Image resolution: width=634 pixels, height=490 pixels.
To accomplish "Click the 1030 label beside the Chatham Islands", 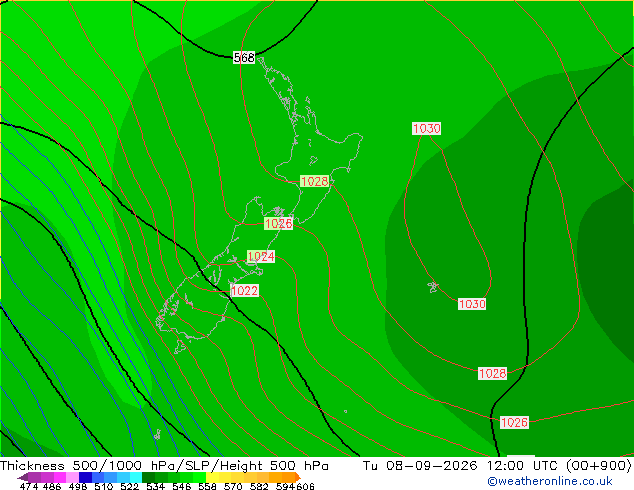I will pyautogui.click(x=472, y=304).
